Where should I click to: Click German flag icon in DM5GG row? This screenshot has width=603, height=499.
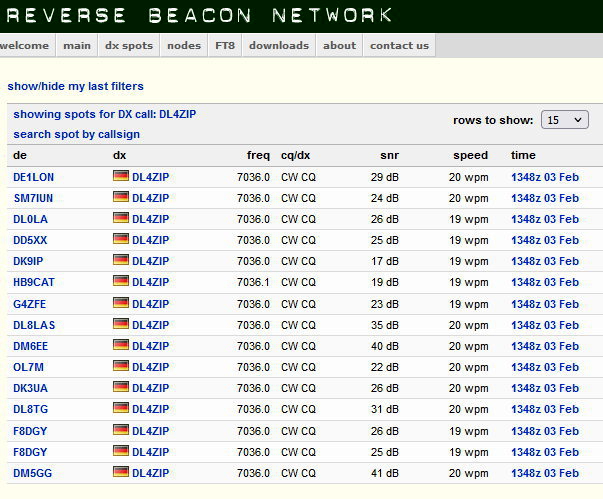pos(121,472)
